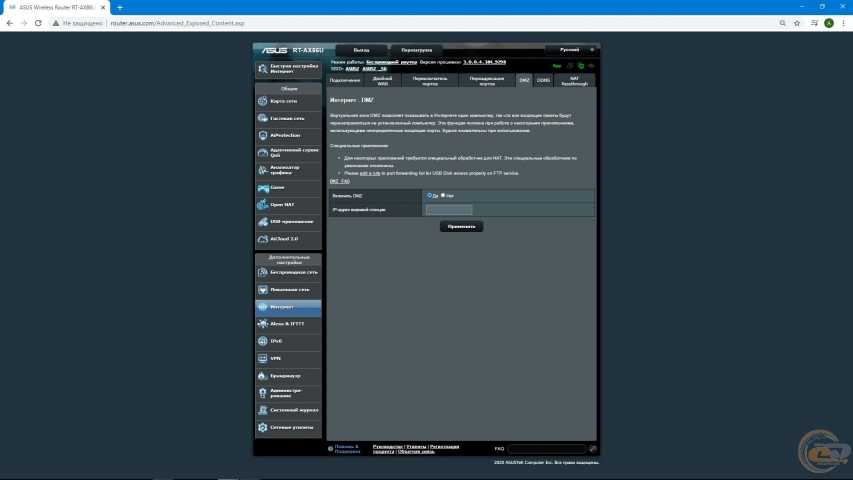The height and width of the screenshot is (480, 853).
Task: Click the FAQ search input field
Action: pyautogui.click(x=547, y=449)
